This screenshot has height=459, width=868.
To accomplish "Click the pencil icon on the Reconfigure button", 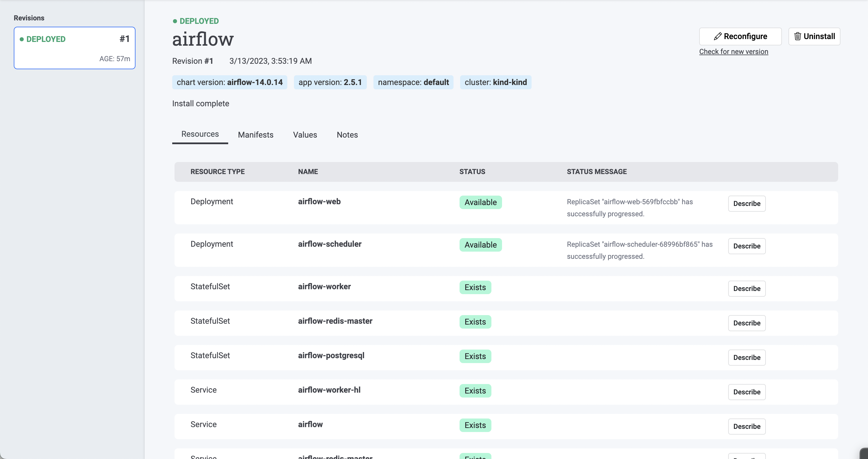I will [718, 36].
